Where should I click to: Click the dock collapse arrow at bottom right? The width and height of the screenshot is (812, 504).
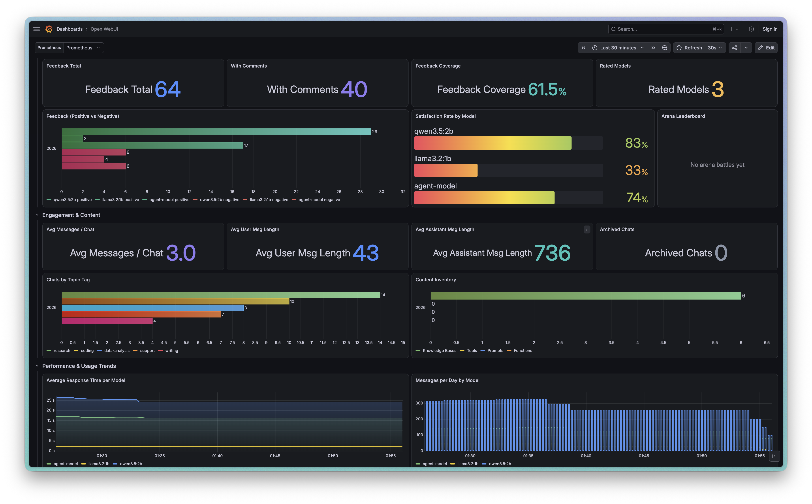pyautogui.click(x=774, y=456)
